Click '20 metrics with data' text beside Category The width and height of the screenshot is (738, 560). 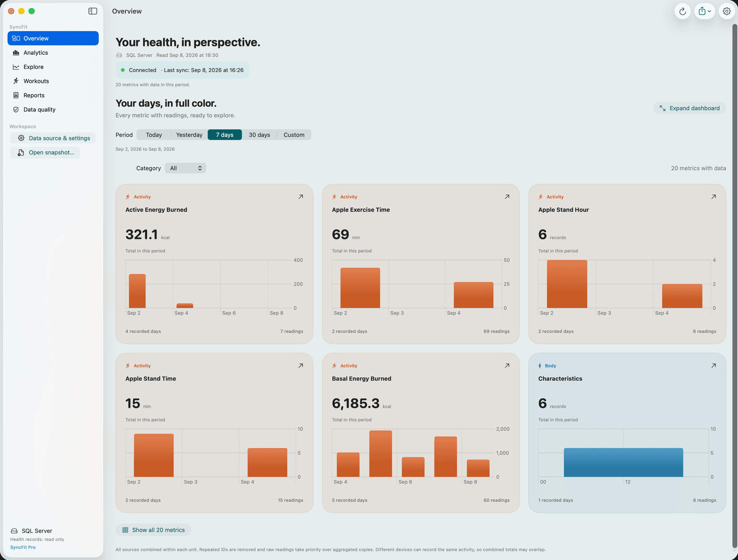[x=698, y=168]
